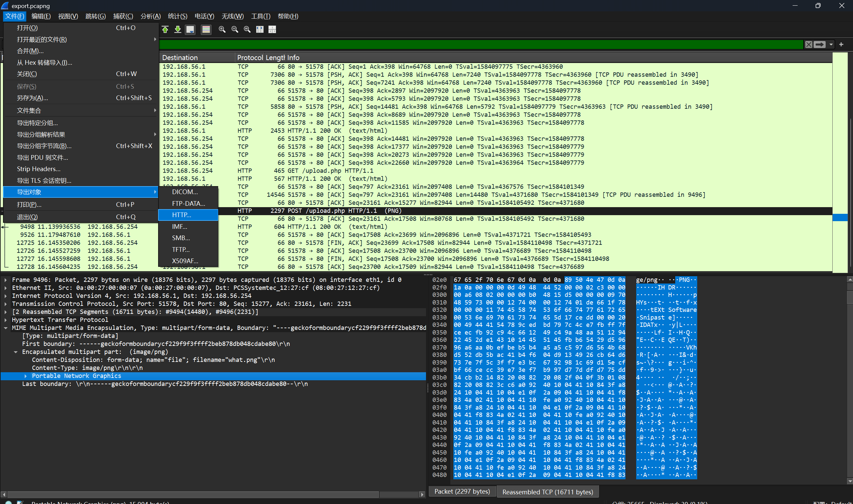Expand Portable Network Graphics node
This screenshot has height=504, width=853.
point(25,376)
